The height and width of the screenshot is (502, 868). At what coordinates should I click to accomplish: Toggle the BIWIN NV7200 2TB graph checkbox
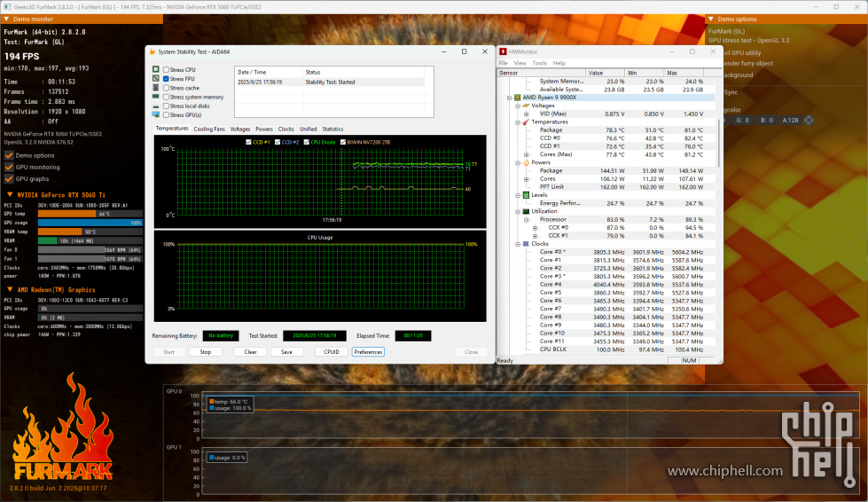point(343,142)
